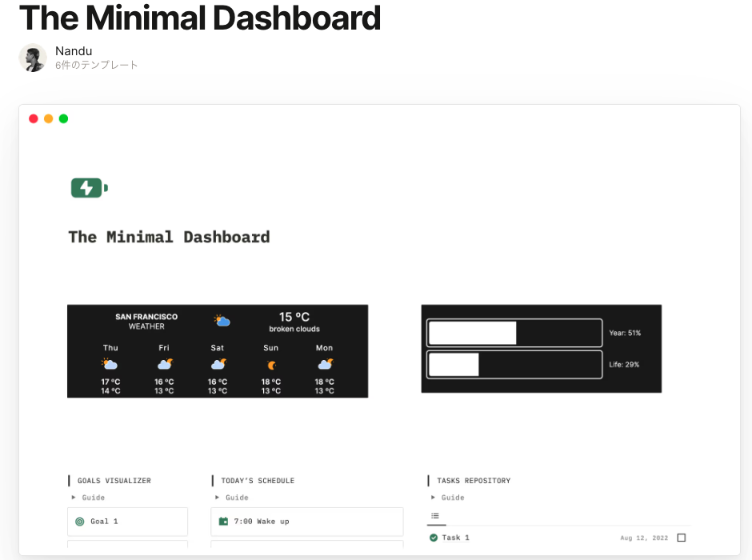Viewport: 752px width, 560px height.
Task: Click the target icon beside Goal 1
Action: click(79, 522)
